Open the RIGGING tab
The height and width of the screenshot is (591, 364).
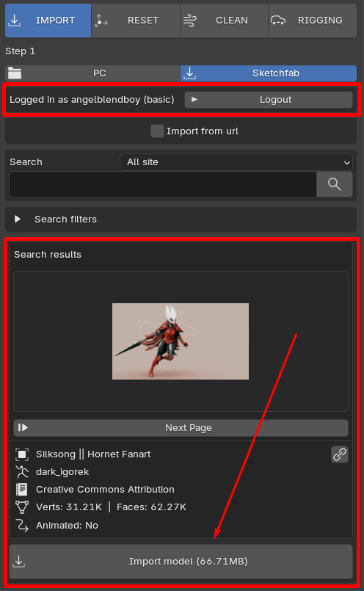pos(313,21)
